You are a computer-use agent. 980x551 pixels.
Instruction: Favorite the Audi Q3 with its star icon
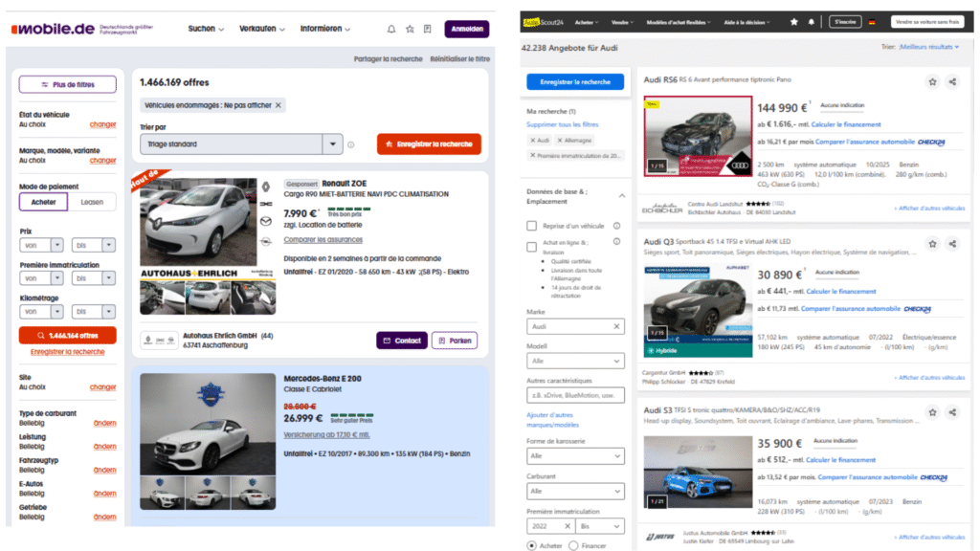point(932,244)
